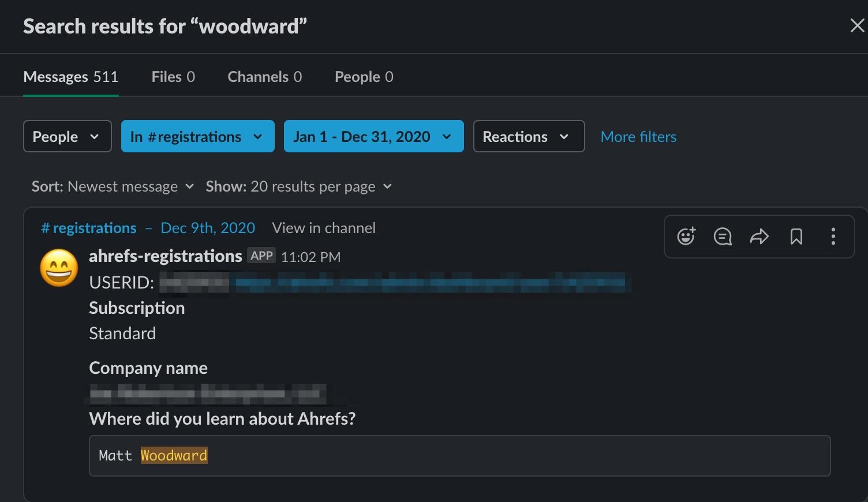Click the ahrefs-registrations smiley avatar

point(59,268)
